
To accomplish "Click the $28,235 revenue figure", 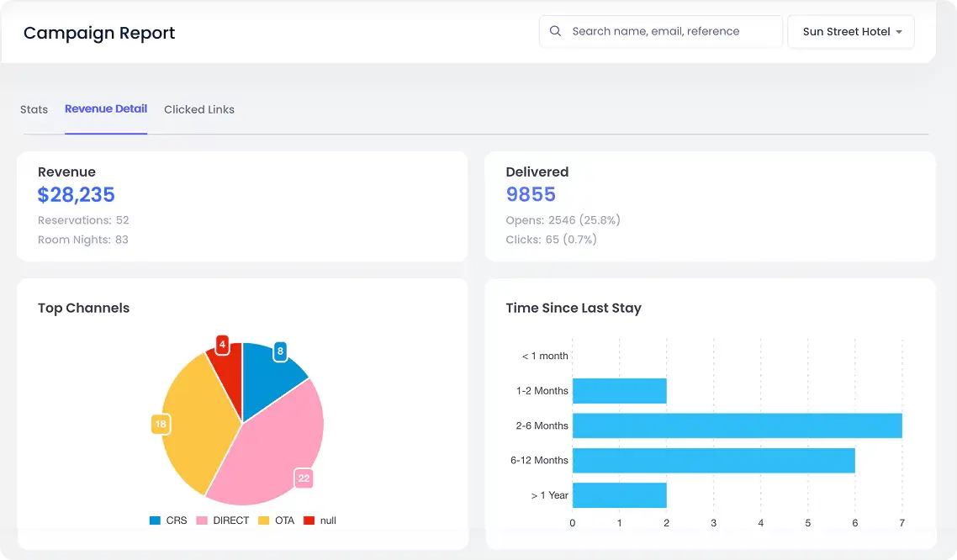I will tap(77, 195).
